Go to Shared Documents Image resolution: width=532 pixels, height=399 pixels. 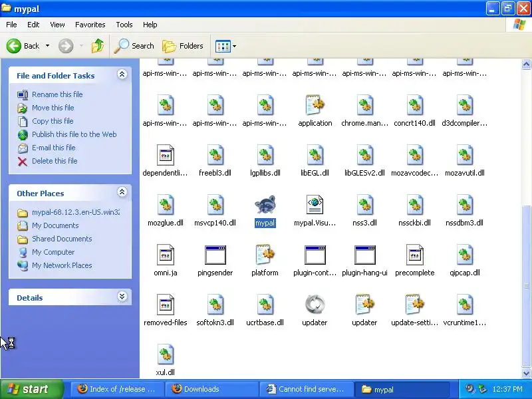click(x=62, y=239)
